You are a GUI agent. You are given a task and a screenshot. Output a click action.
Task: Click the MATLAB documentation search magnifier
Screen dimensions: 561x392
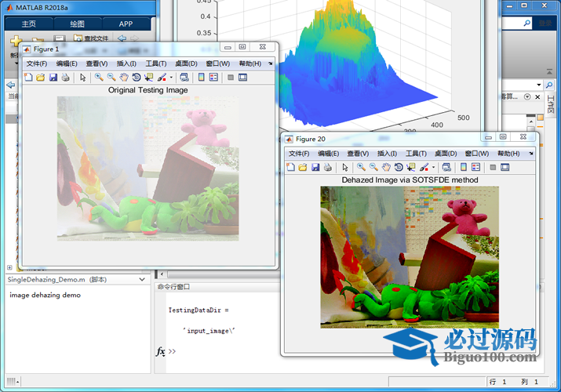coord(527,24)
